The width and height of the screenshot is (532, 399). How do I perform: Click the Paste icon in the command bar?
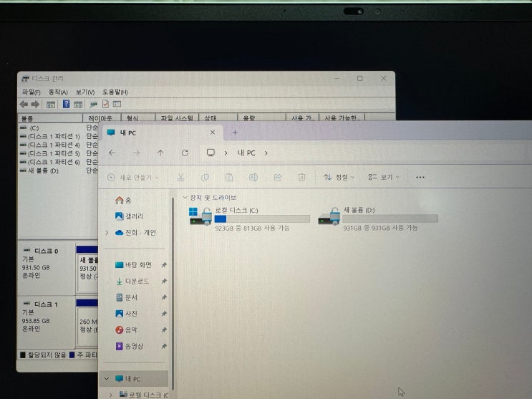pos(229,177)
